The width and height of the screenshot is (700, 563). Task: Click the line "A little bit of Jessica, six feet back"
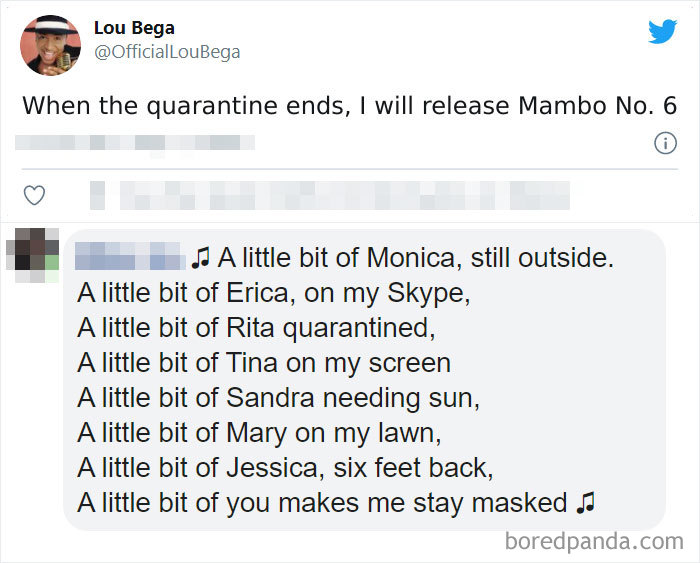(x=285, y=467)
